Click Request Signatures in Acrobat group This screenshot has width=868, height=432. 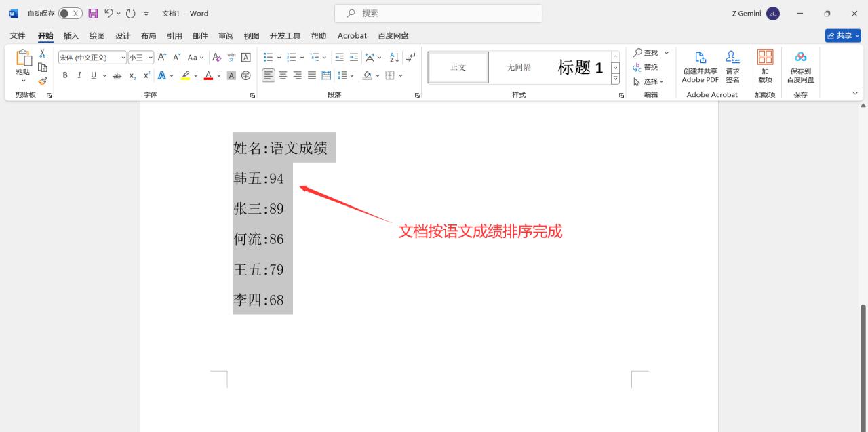[733, 66]
